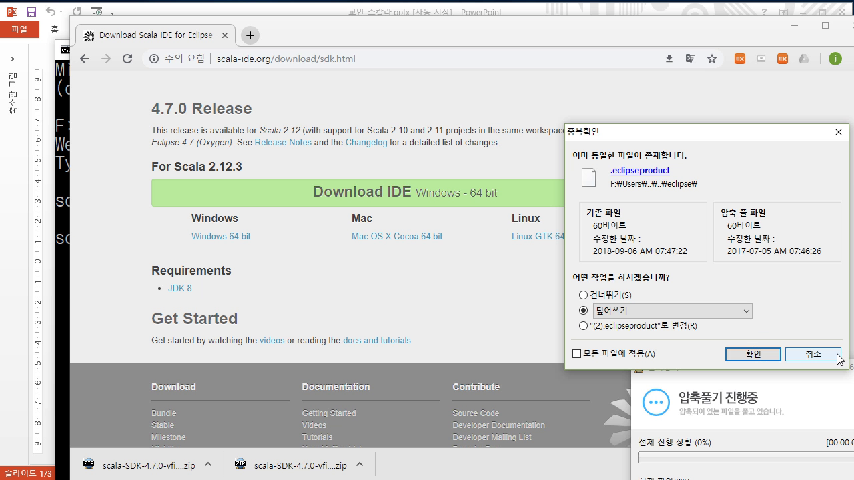
Task: Open second scala-SDK-4.7.0 zip download
Action: 300,465
